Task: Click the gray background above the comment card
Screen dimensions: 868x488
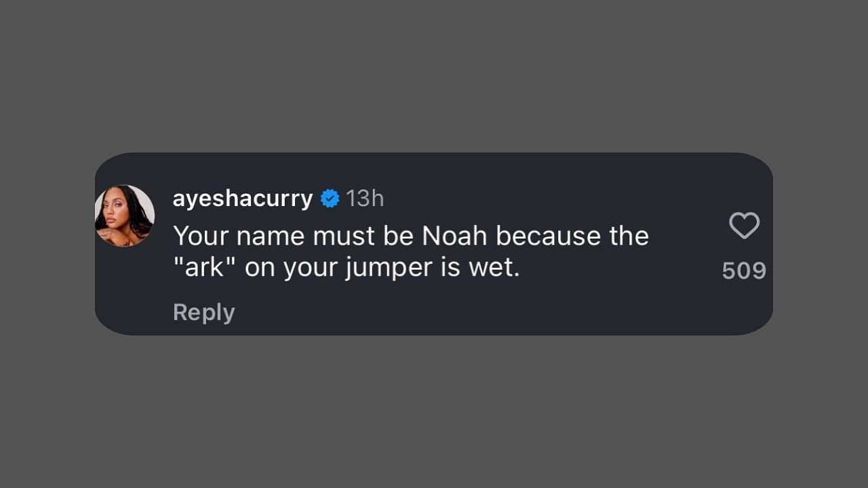Action: click(x=434, y=75)
